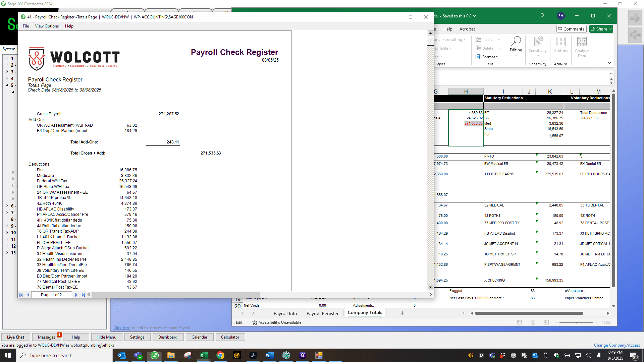The width and height of the screenshot is (644, 362).
Task: Click the Excel horizontal sheet scrollbar
Action: click(x=529, y=313)
